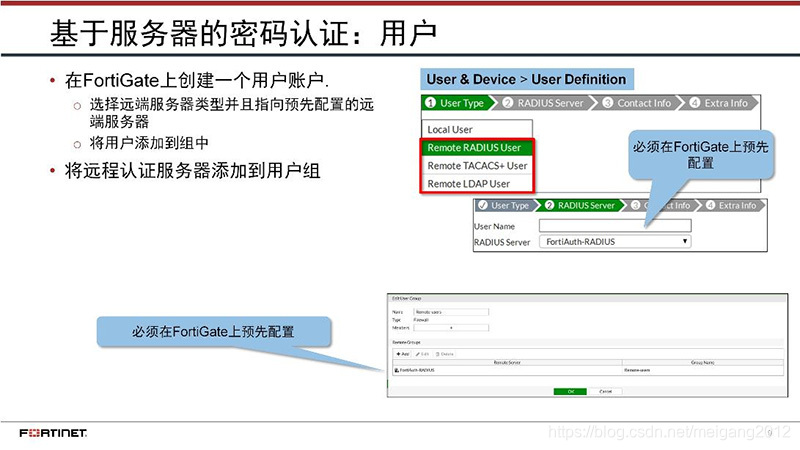Viewport: 800px width, 450px height.
Task: Click the number 1 circle on User Type
Action: coord(430,103)
